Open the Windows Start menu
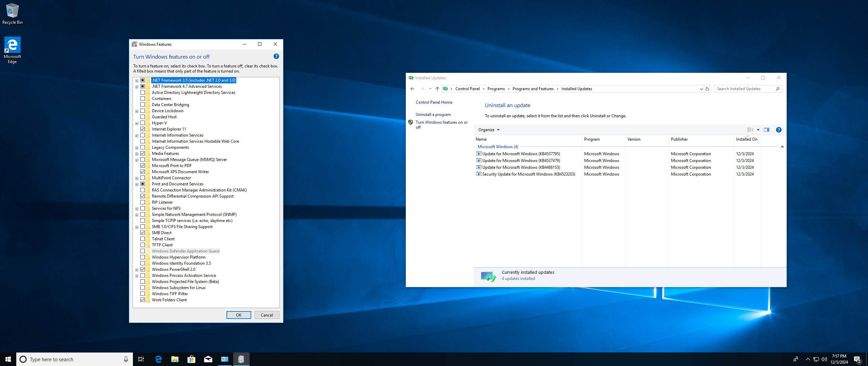Screen dimensions: 868x366 tap(8, 359)
